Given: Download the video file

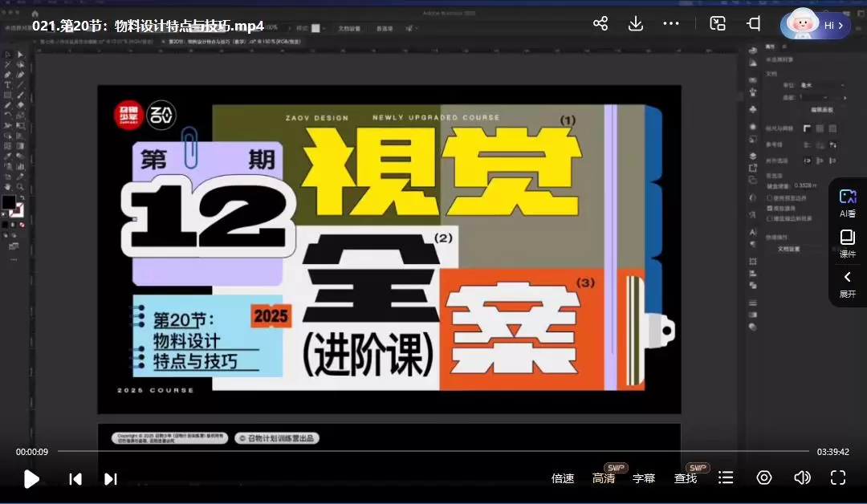Looking at the screenshot, I should pyautogui.click(x=635, y=23).
